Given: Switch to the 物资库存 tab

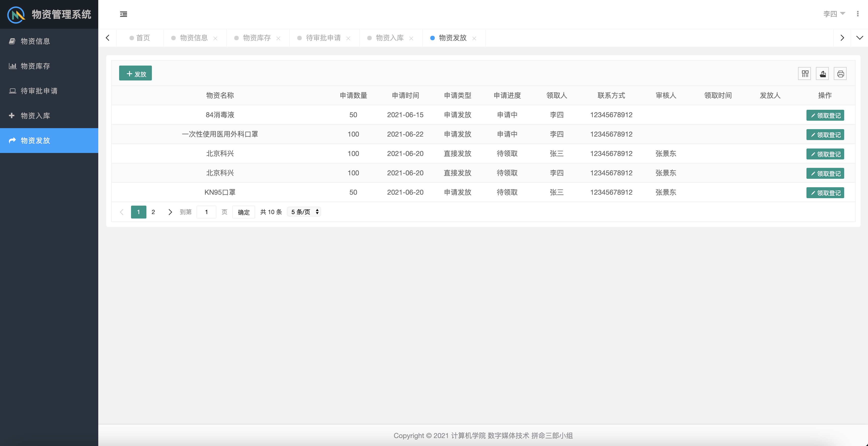Looking at the screenshot, I should click(256, 38).
